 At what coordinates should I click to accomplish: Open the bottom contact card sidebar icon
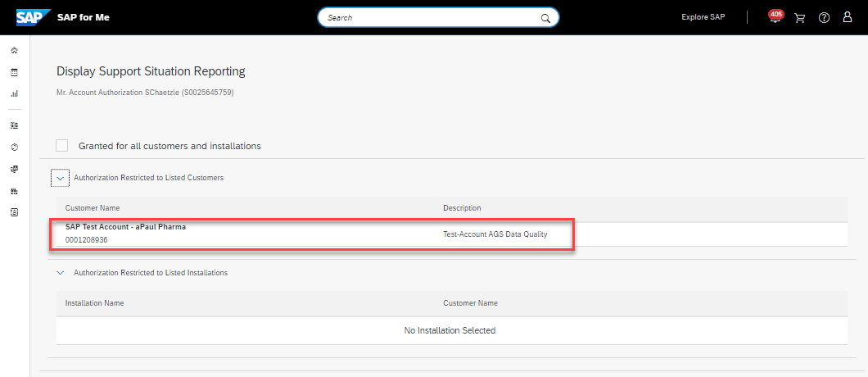[x=14, y=212]
